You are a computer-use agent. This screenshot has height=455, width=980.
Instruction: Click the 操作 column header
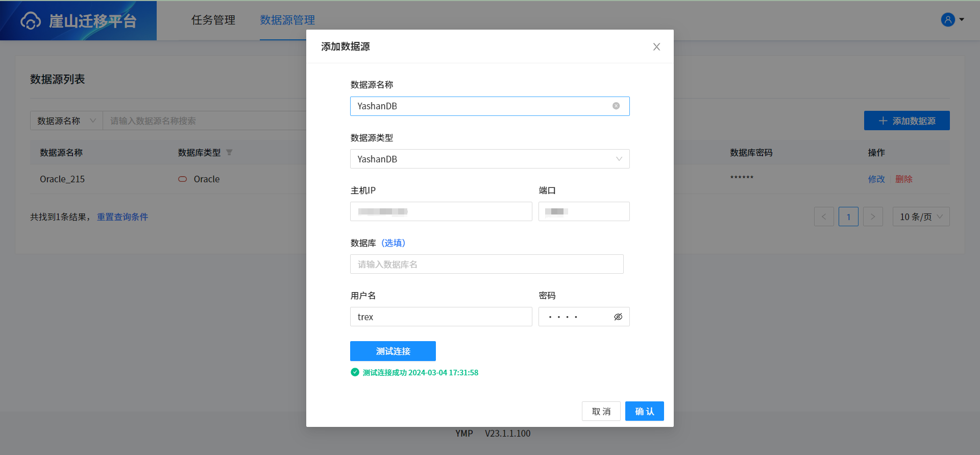click(876, 152)
